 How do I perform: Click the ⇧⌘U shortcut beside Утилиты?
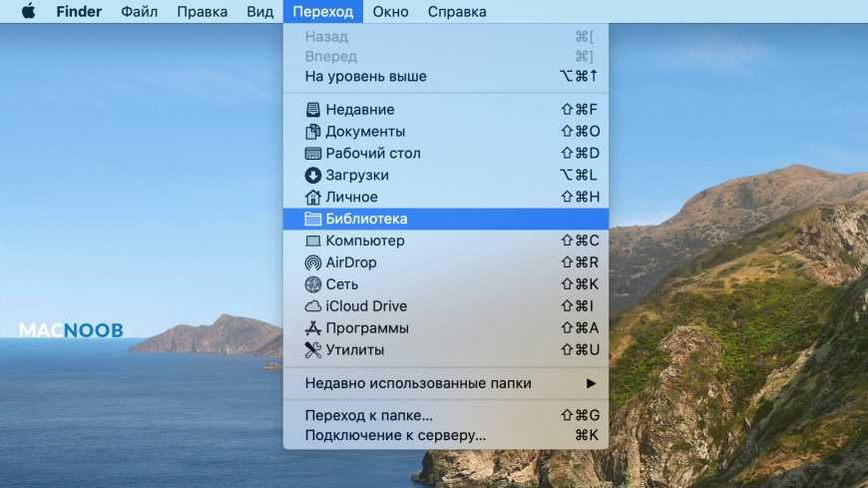point(580,350)
